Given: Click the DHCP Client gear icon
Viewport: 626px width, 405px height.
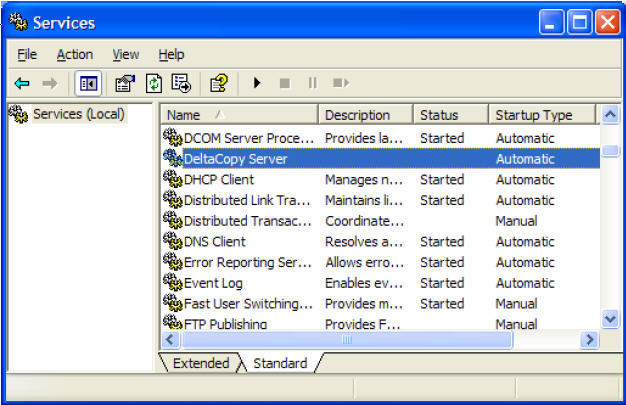Looking at the screenshot, I should point(172,179).
